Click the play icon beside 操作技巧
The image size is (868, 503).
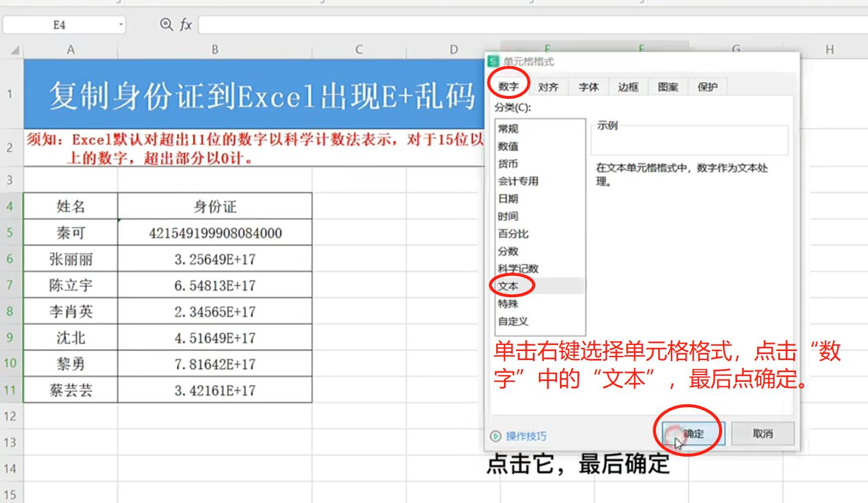[x=496, y=435]
